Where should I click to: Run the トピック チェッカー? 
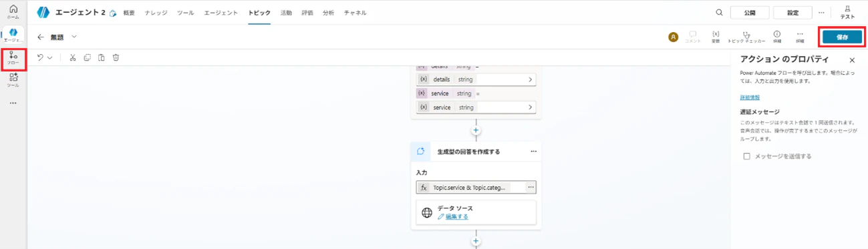(746, 37)
